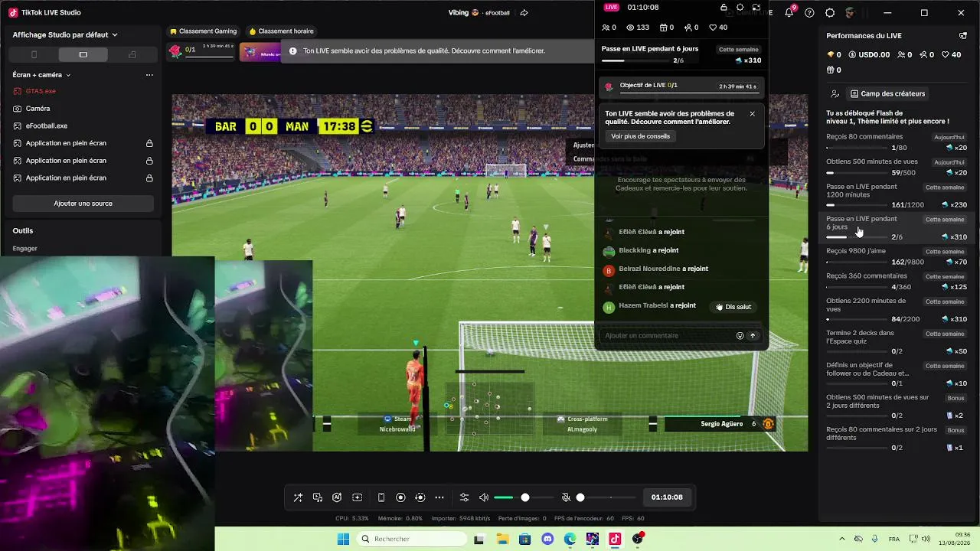
Task: Click Voir plus de conseils button
Action: (x=640, y=136)
